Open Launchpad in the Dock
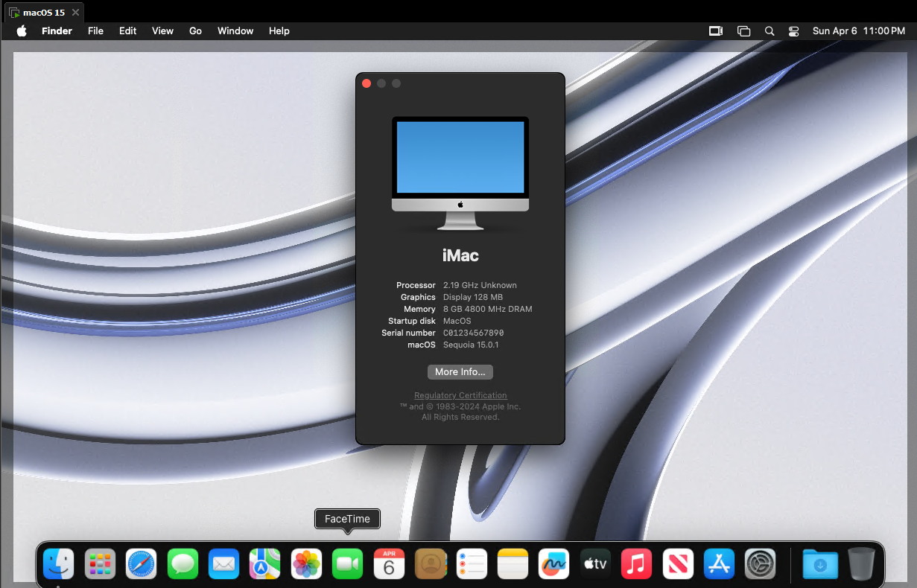Image resolution: width=917 pixels, height=588 pixels. pos(100,564)
